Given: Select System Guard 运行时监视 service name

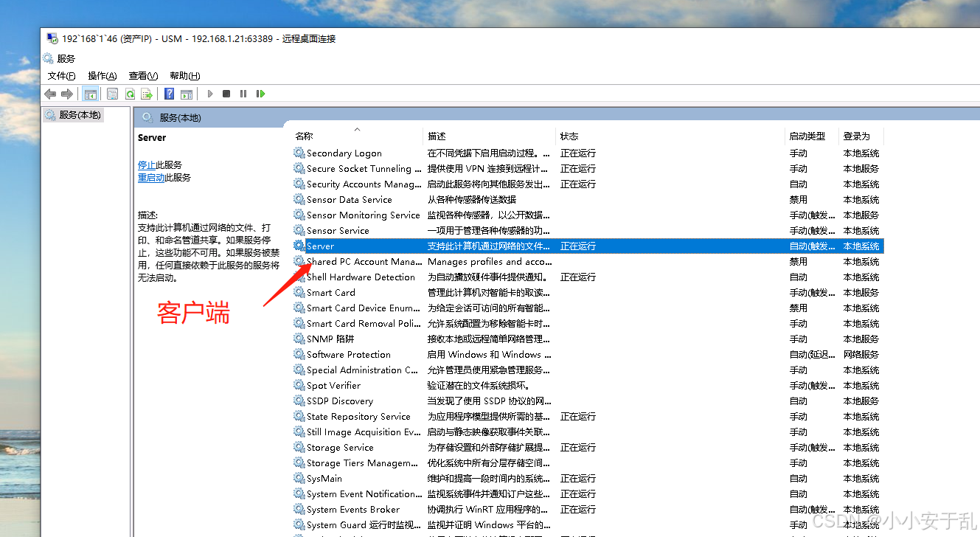Looking at the screenshot, I should tap(364, 524).
